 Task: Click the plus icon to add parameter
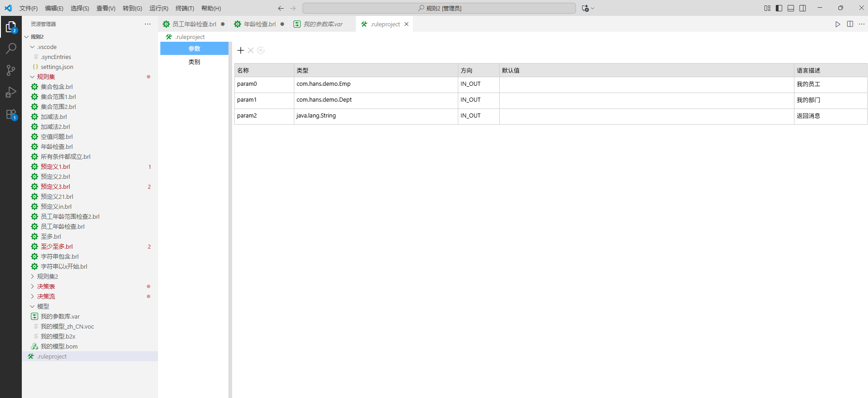241,50
